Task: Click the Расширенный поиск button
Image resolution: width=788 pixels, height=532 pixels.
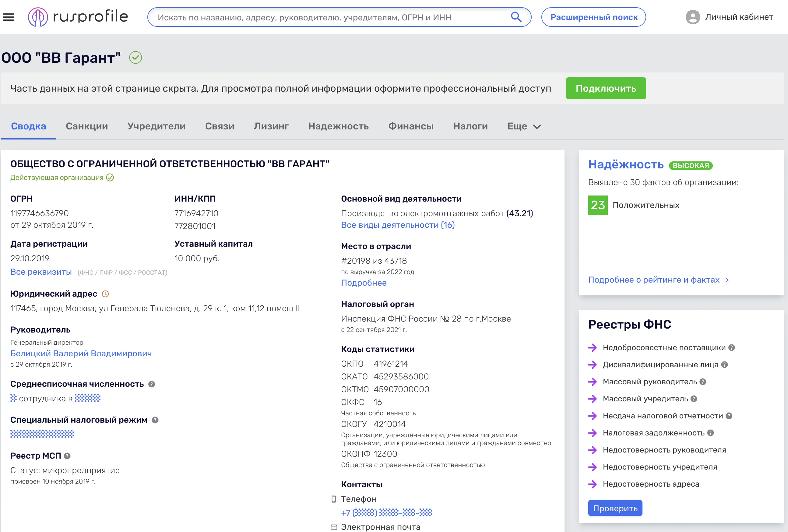Action: 594,17
